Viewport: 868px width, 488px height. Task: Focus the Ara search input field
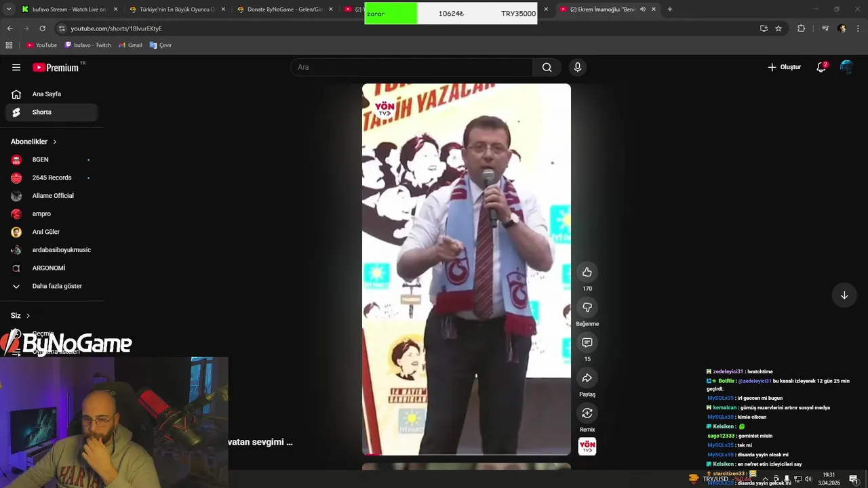coord(412,67)
